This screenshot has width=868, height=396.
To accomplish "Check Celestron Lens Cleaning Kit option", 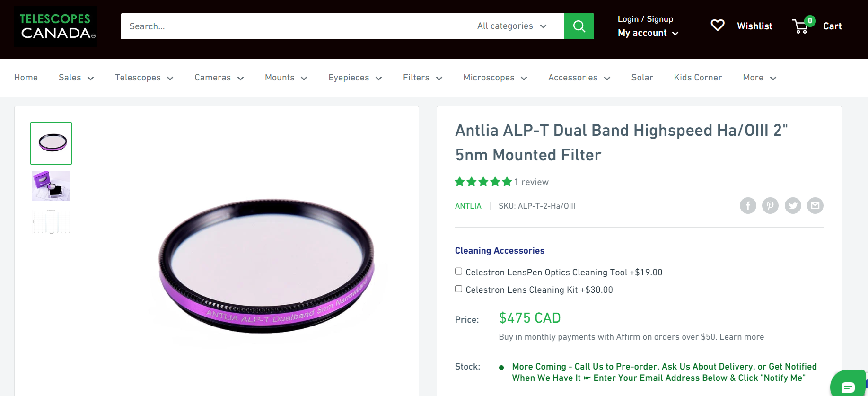I will [x=458, y=289].
